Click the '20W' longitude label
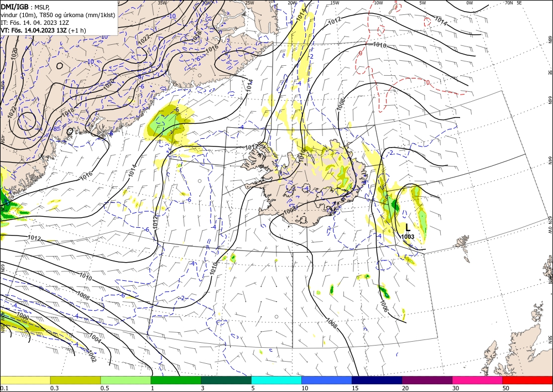This screenshot has height=392, width=553. (x=292, y=3)
